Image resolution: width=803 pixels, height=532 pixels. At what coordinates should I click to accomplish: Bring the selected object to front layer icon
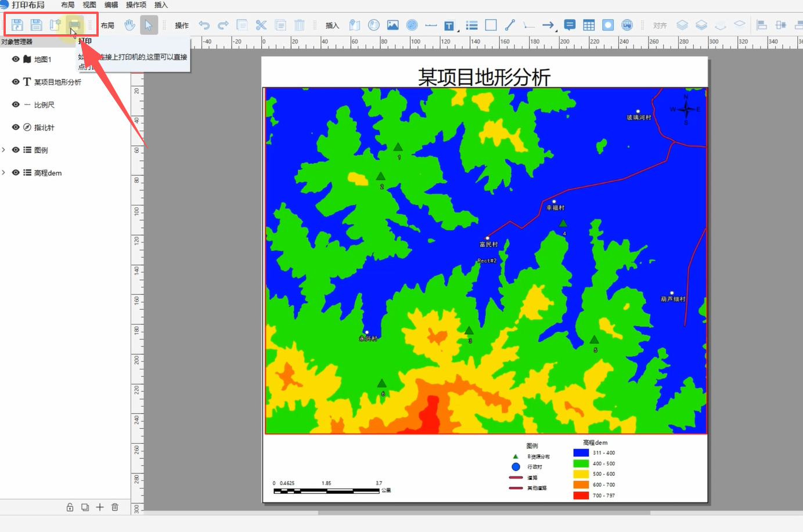(682, 25)
